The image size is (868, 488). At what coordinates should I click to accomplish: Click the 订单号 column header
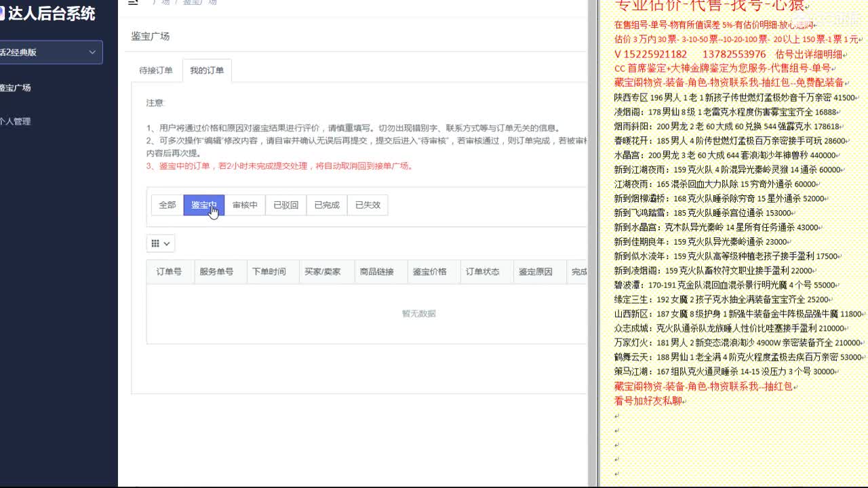[169, 271]
